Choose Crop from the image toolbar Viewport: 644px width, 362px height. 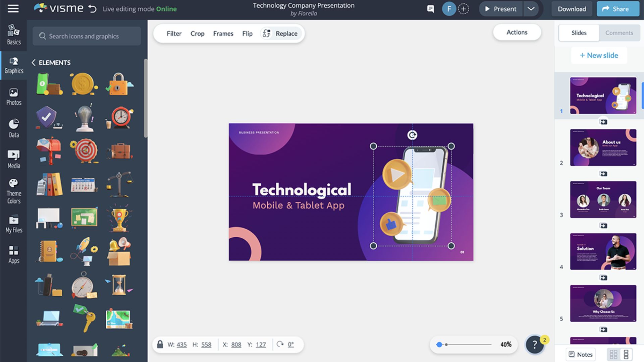tap(197, 34)
